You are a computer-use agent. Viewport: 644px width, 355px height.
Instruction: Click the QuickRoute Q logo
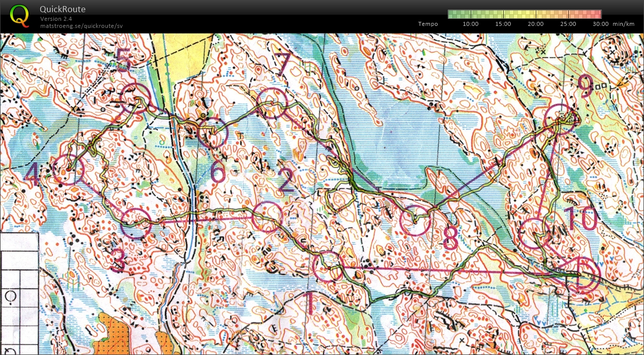[x=19, y=15]
